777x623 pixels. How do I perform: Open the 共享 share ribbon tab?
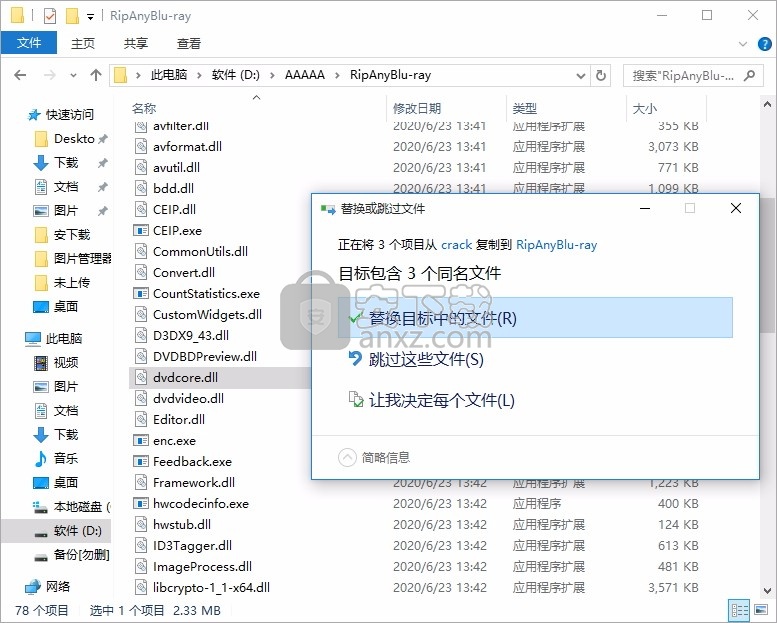click(136, 44)
